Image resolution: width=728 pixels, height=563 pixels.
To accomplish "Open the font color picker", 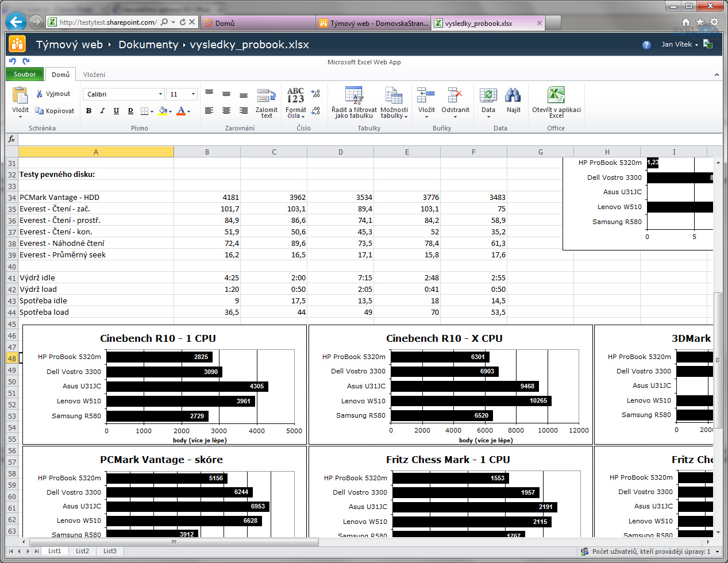I will 182,111.
